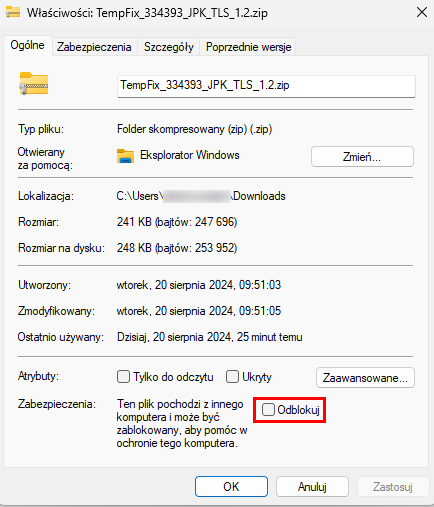The width and height of the screenshot is (434, 507).
Task: Tick the Odblokuj checkbox
Action: coord(268,410)
